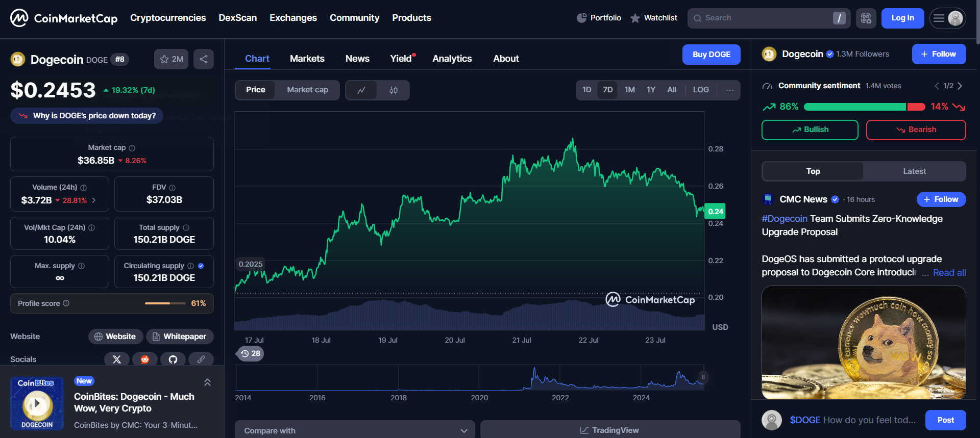The image size is (980, 438).
Task: Select line chart style
Action: pos(361,90)
